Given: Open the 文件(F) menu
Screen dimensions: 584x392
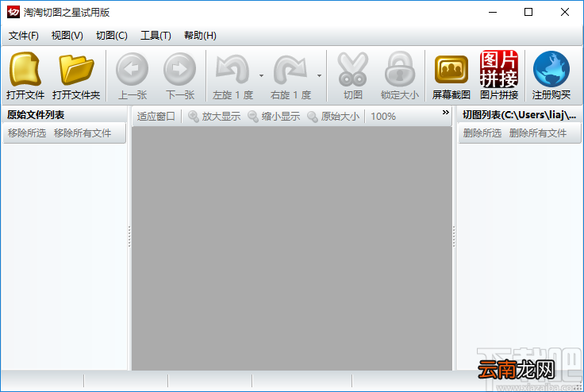Looking at the screenshot, I should pyautogui.click(x=24, y=36).
